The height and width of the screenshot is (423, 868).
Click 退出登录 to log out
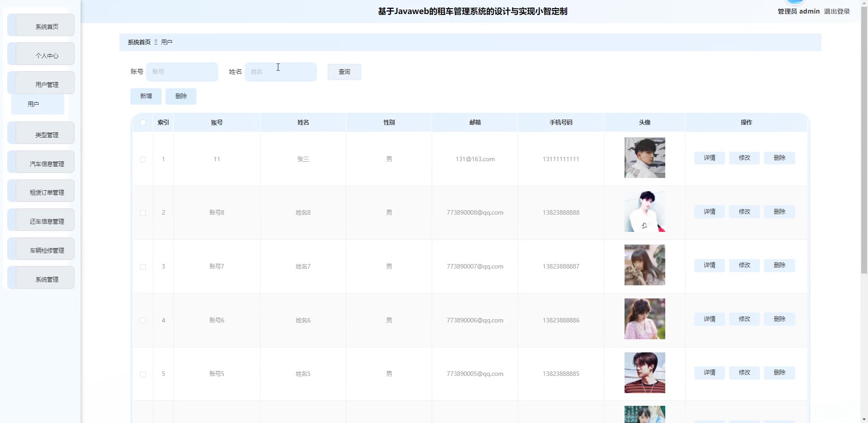coord(836,11)
